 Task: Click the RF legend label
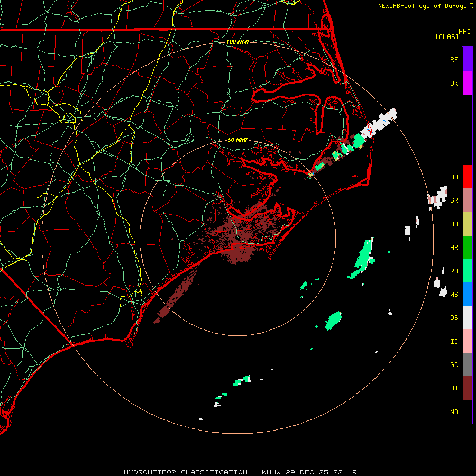[x=454, y=59]
